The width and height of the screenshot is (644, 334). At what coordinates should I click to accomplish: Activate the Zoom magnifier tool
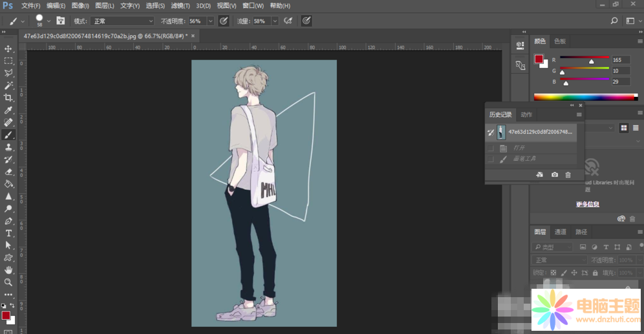point(8,282)
